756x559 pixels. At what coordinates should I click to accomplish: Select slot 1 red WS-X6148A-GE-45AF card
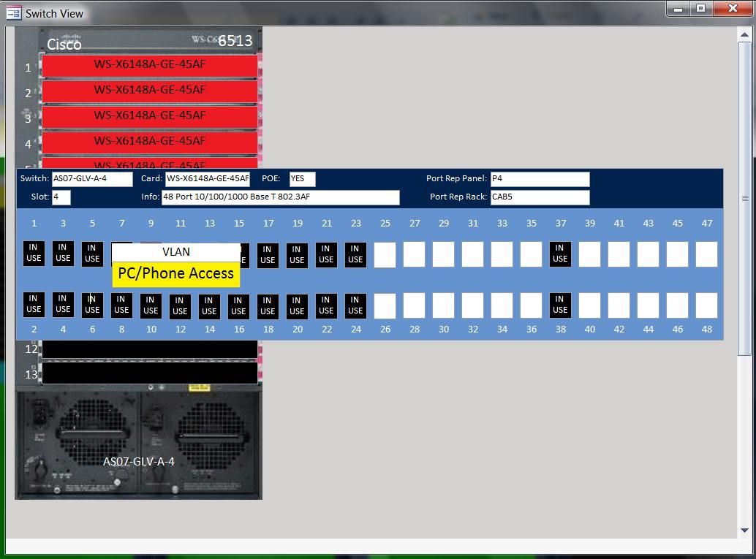tap(149, 66)
